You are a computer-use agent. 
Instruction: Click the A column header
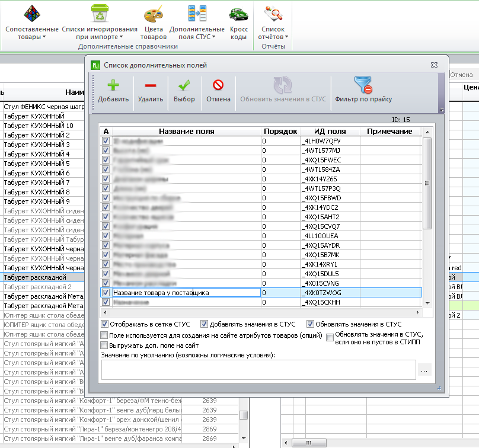click(106, 132)
